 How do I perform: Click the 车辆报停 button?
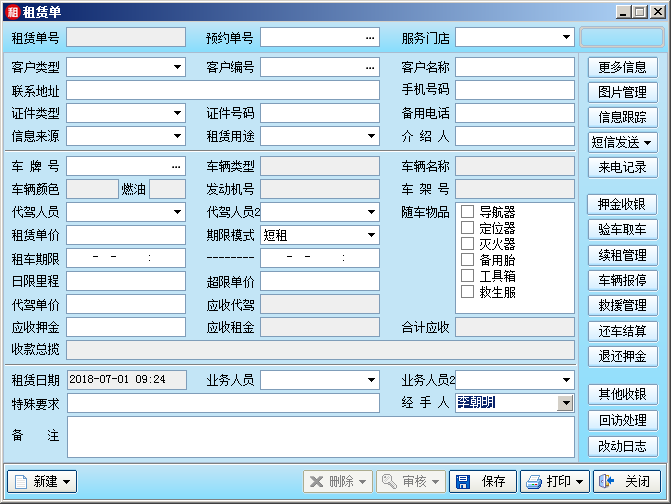622,280
